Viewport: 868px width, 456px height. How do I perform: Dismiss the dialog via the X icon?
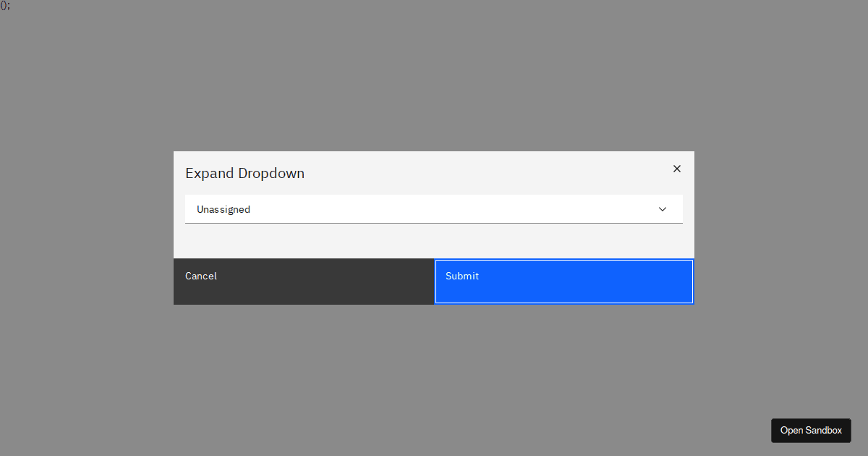click(x=676, y=168)
